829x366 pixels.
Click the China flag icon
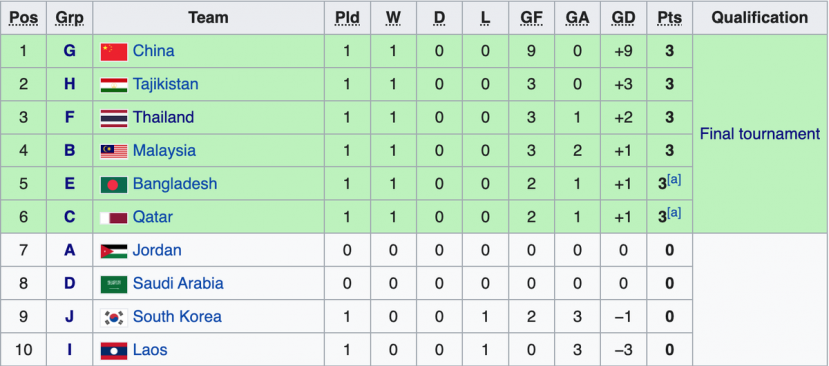pyautogui.click(x=114, y=51)
